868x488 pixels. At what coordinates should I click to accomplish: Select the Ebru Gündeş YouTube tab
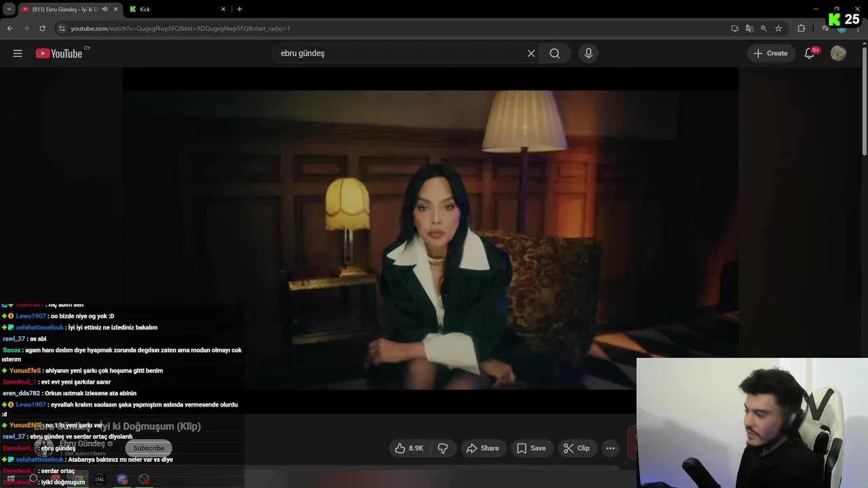[x=64, y=9]
